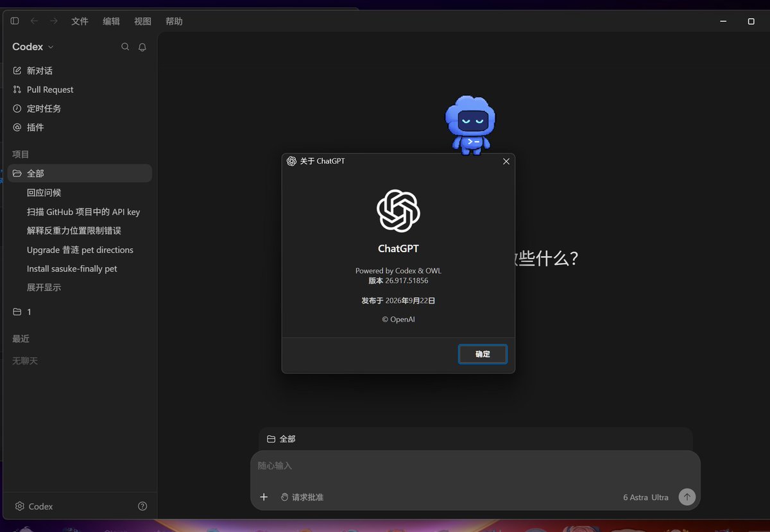
Task: Select the 全部 project folder in sidebar
Action: (80, 173)
